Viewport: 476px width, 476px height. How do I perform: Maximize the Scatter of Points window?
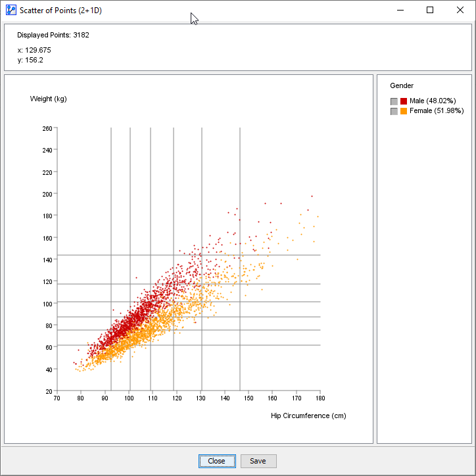pyautogui.click(x=430, y=11)
